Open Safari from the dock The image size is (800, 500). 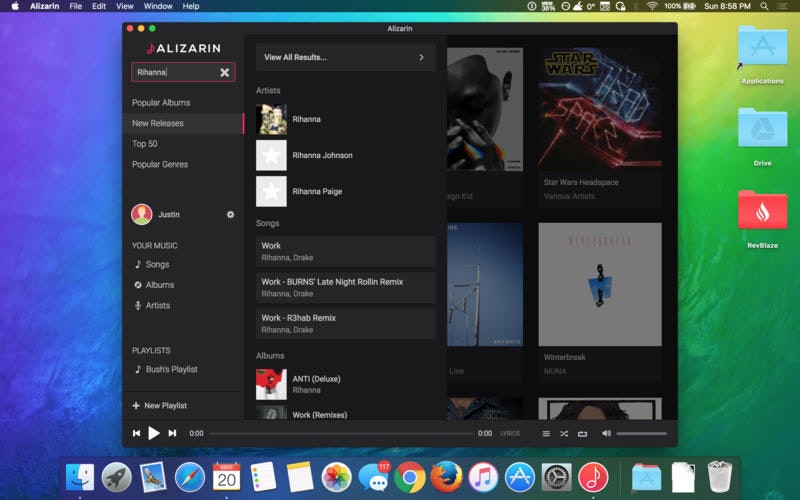pyautogui.click(x=190, y=478)
